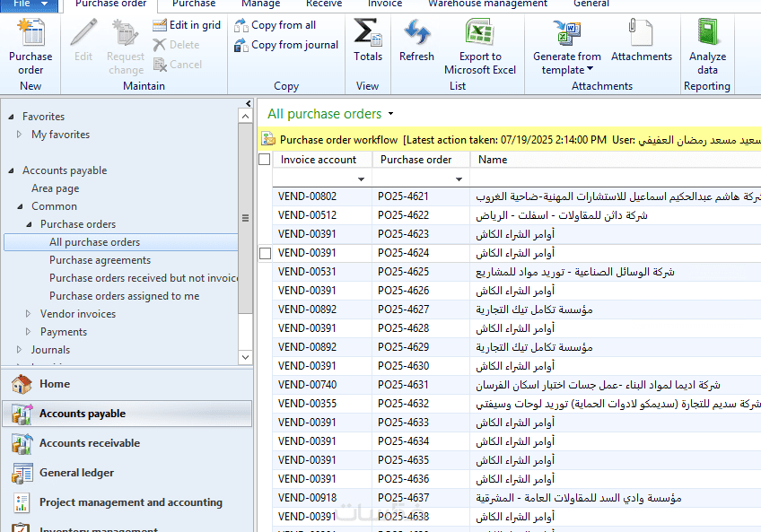Screen dimensions: 761x532
Task: Click the Edit pencil icon
Action: pyautogui.click(x=83, y=32)
